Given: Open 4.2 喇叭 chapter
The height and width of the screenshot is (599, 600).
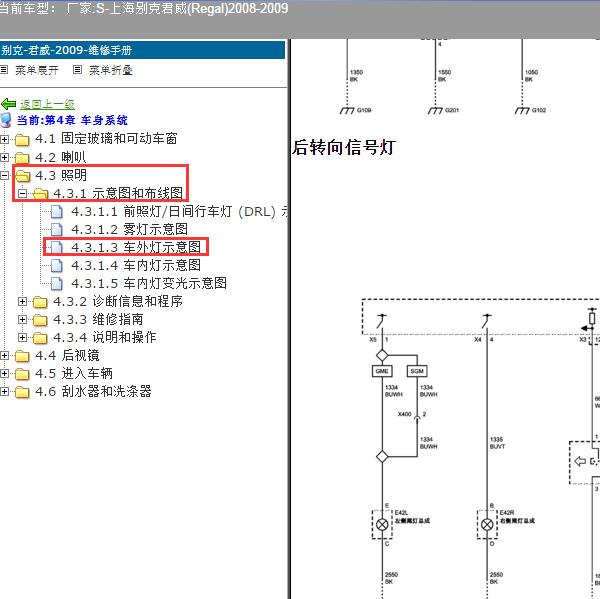Looking at the screenshot, I should (x=61, y=157).
